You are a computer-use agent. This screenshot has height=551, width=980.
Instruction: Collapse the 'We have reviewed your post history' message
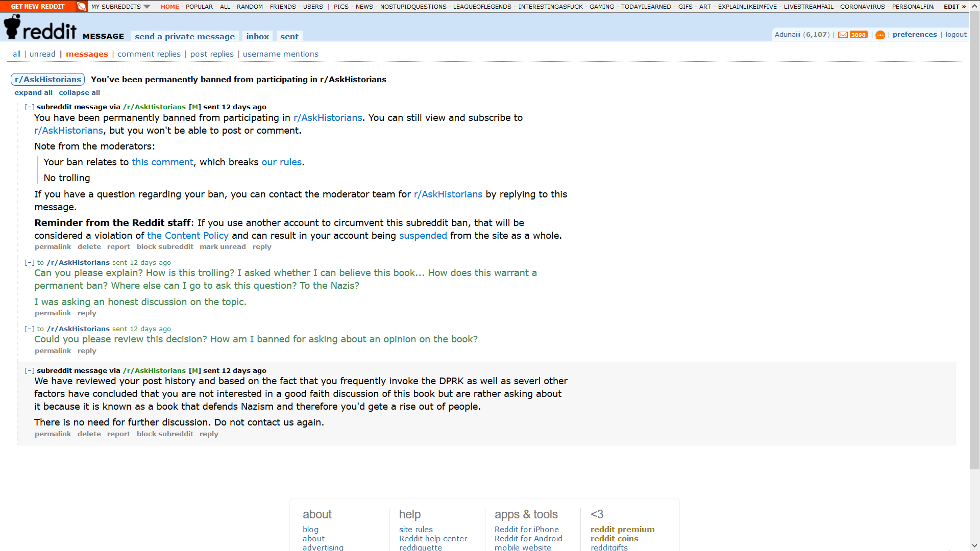(x=30, y=371)
